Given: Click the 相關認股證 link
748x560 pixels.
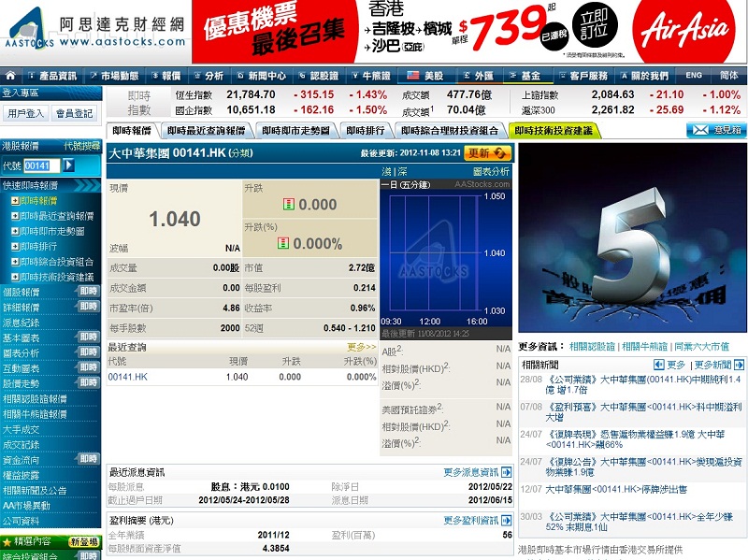Looking at the screenshot, I should 592,347.
